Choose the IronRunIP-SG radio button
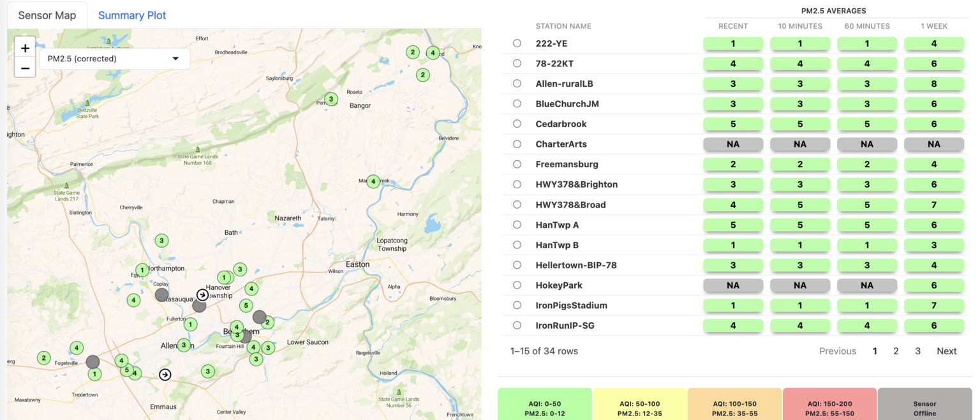This screenshot has width=980, height=420. (517, 326)
